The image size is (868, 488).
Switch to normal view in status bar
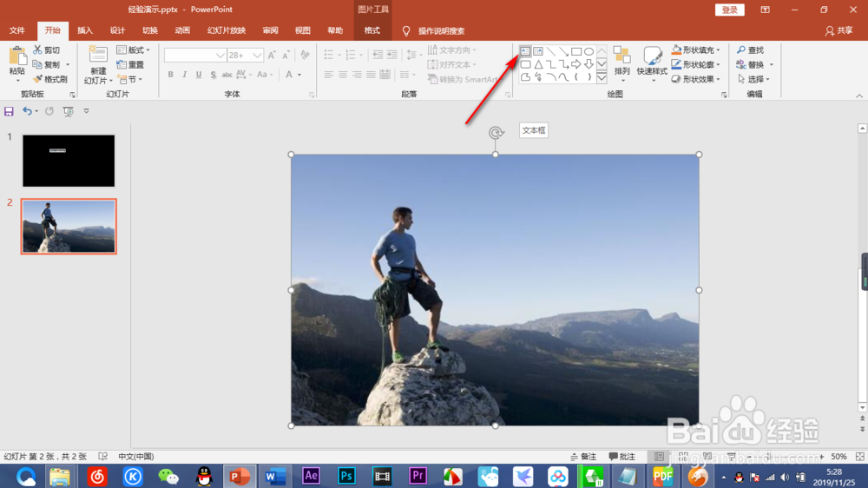(659, 457)
